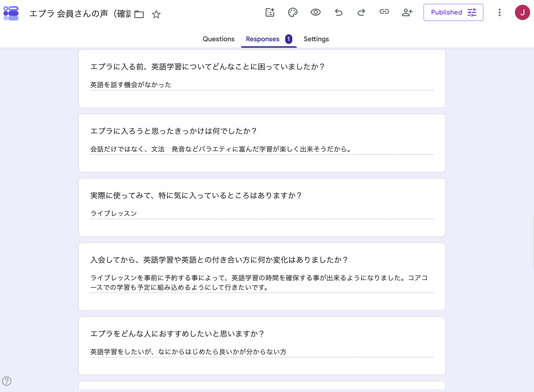The width and height of the screenshot is (534, 392).
Task: Open the theme customization palette icon
Action: [x=293, y=12]
